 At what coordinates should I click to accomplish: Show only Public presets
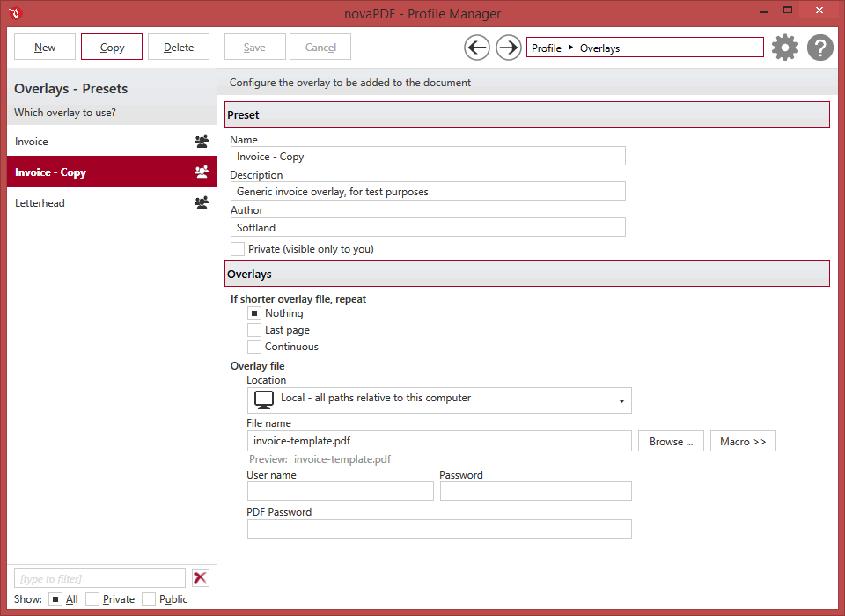tap(149, 599)
